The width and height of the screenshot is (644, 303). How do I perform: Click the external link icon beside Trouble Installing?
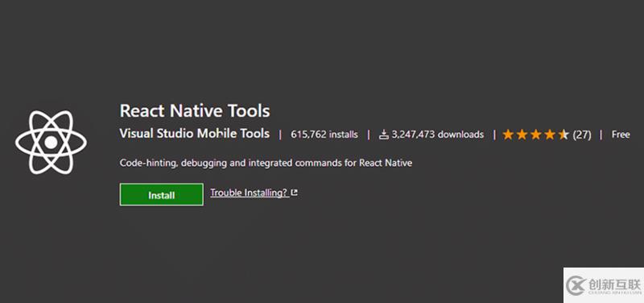tap(294, 193)
